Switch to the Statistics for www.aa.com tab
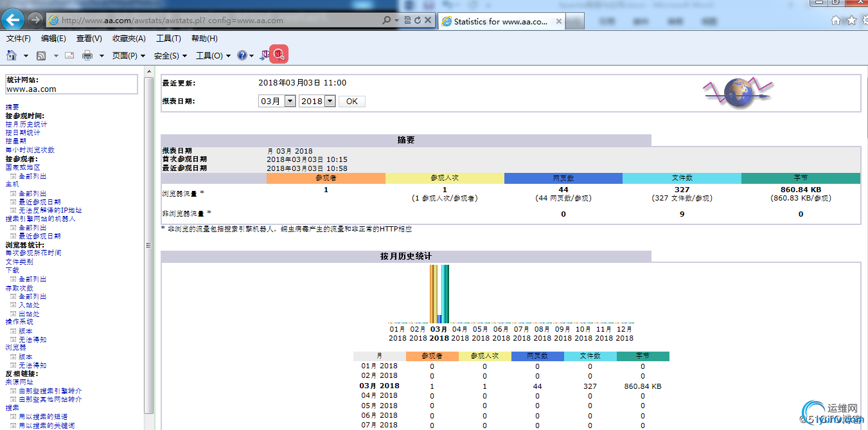The width and height of the screenshot is (868, 430). [501, 21]
